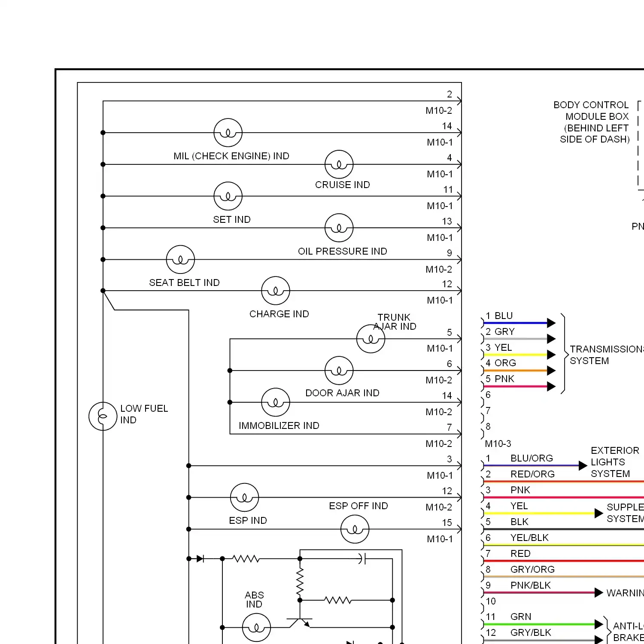
Task: Select the 'ESP IND' label
Action: pos(248,520)
